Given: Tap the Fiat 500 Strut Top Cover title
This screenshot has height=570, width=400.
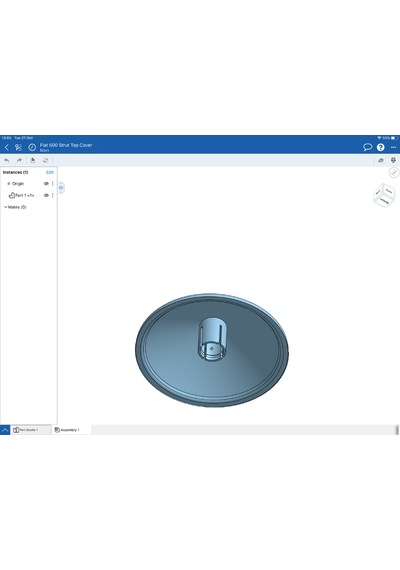Looking at the screenshot, I should 66,145.
